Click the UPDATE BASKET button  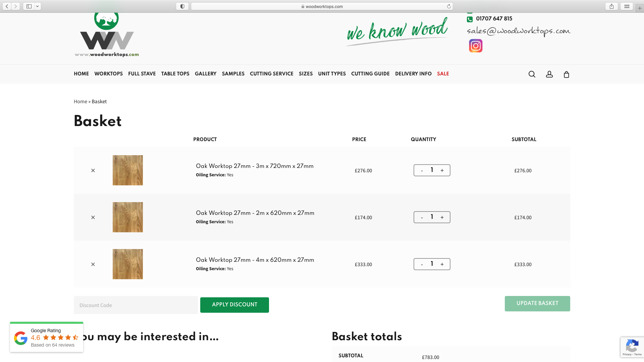point(537,303)
